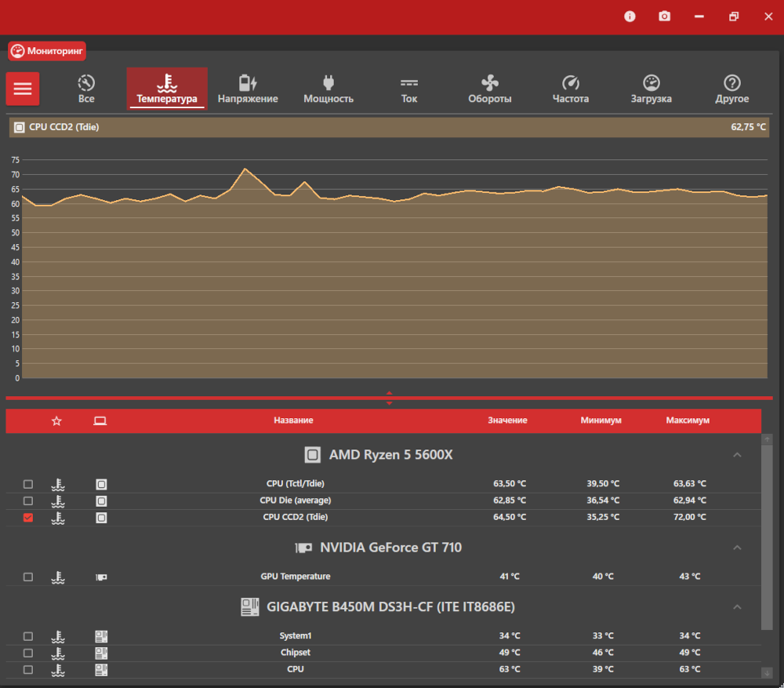Screen dimensions: 784x688
Task: Uncheck the CPU CCD2 (Tdie) checkbox
Action: click(28, 518)
